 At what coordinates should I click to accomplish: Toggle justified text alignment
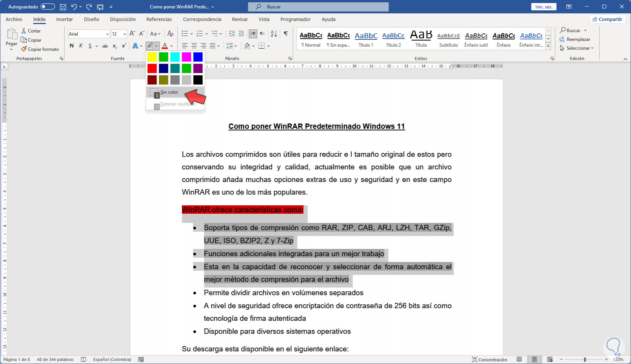coord(212,46)
